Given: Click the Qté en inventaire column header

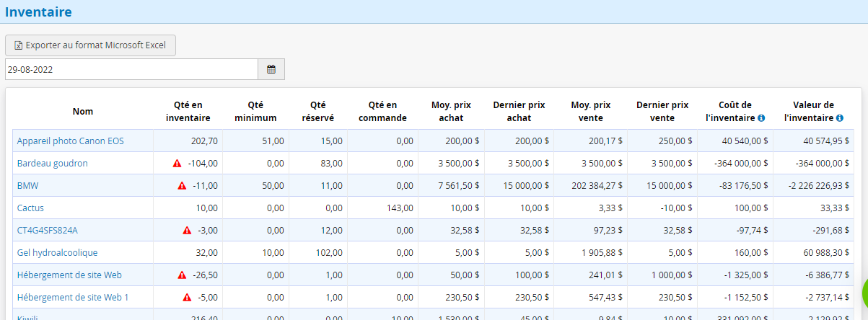Looking at the screenshot, I should [188, 111].
